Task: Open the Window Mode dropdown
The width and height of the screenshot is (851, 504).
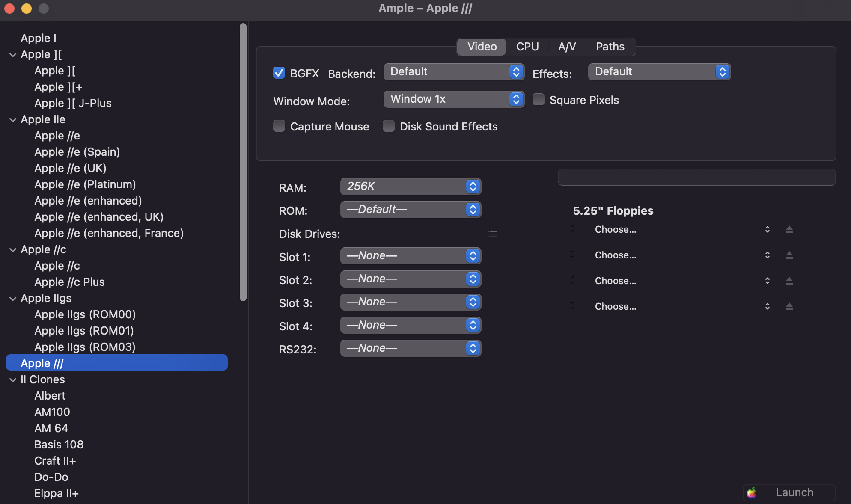Action: 453,99
